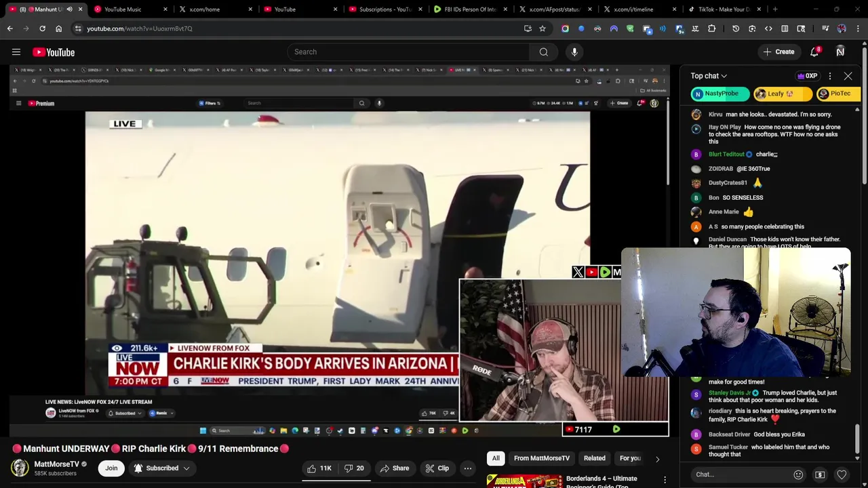The height and width of the screenshot is (488, 868).
Task: Open the account avatar menu
Action: [840, 52]
